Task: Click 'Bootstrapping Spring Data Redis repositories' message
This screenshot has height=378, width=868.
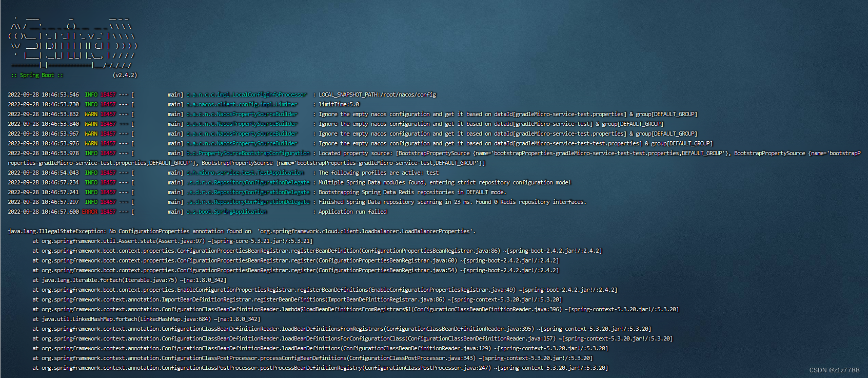Action: 412,192
